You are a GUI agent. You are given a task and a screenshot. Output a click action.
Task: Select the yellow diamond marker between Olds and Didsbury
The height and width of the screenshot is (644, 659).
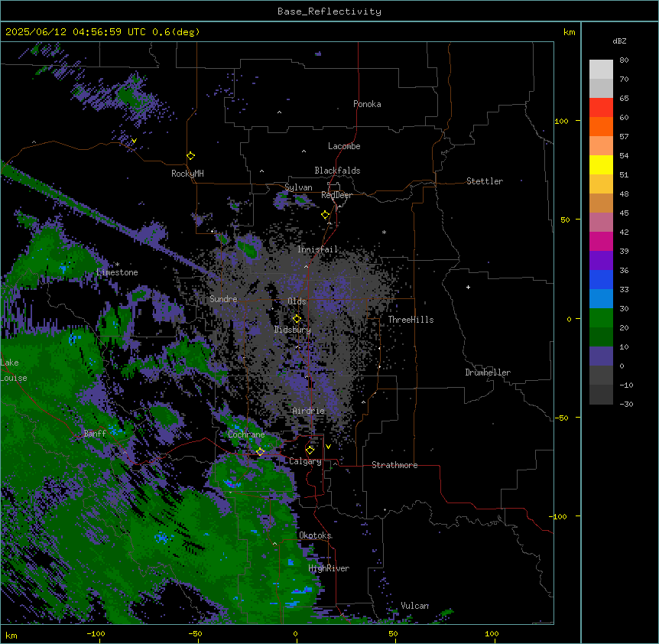pos(297,319)
